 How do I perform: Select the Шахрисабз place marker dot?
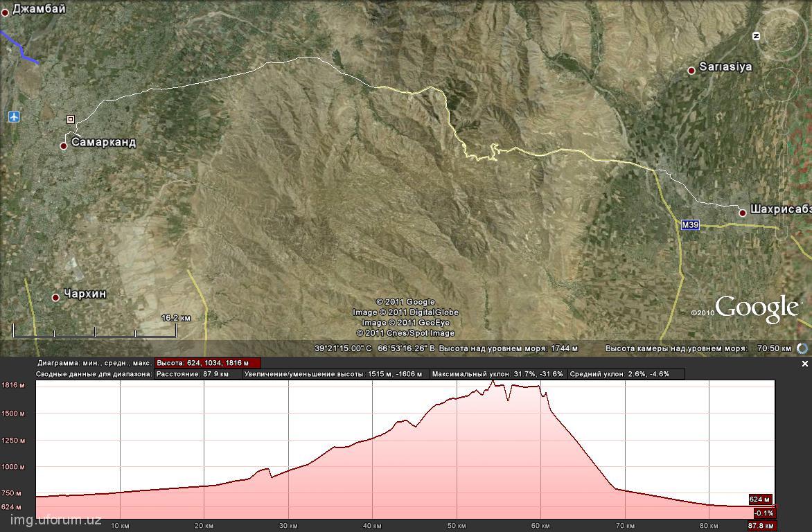pos(743,213)
